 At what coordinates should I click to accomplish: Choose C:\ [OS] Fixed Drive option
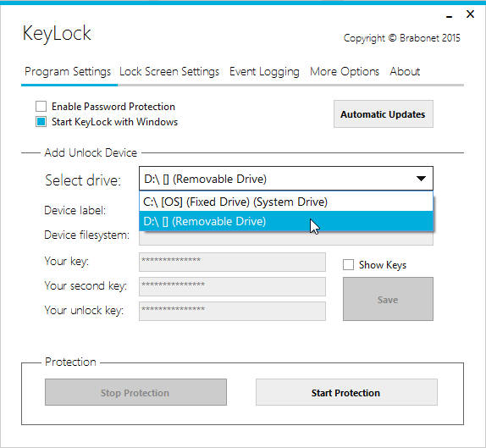pos(286,202)
